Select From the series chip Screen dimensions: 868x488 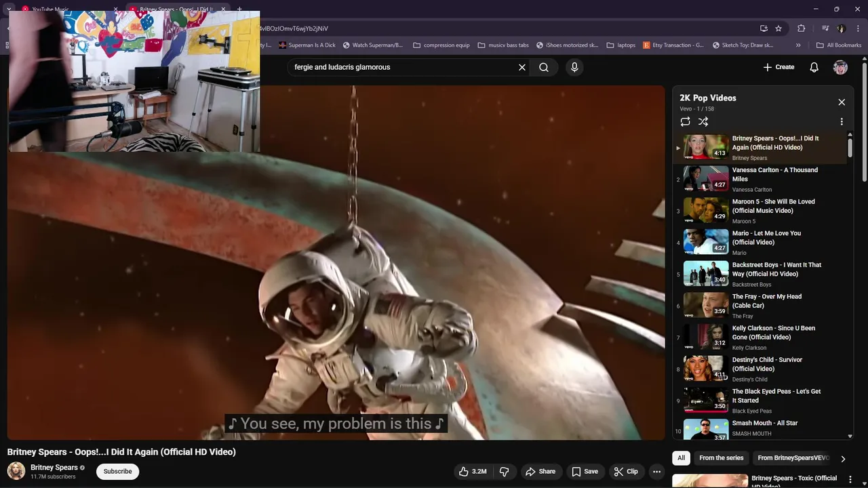point(721,458)
